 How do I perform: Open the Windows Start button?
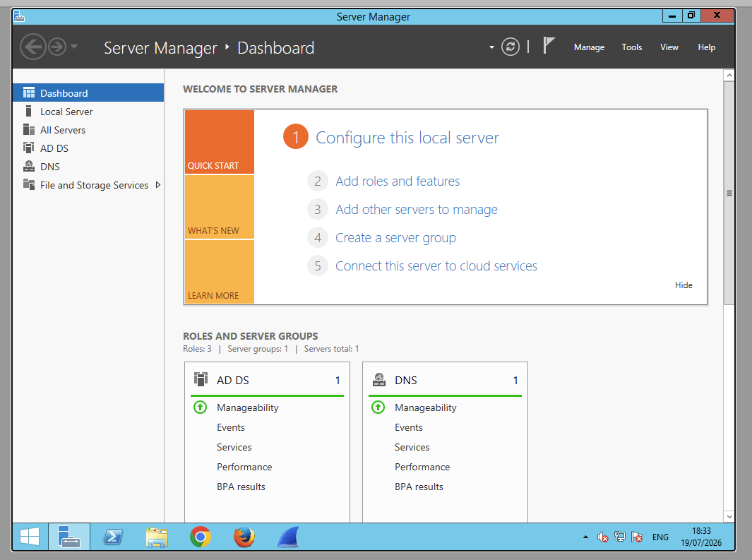click(30, 537)
